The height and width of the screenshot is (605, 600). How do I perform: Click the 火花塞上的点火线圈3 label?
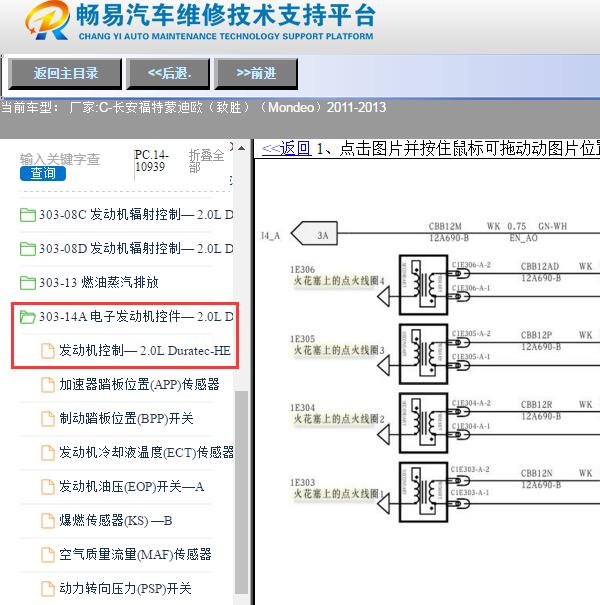[339, 350]
